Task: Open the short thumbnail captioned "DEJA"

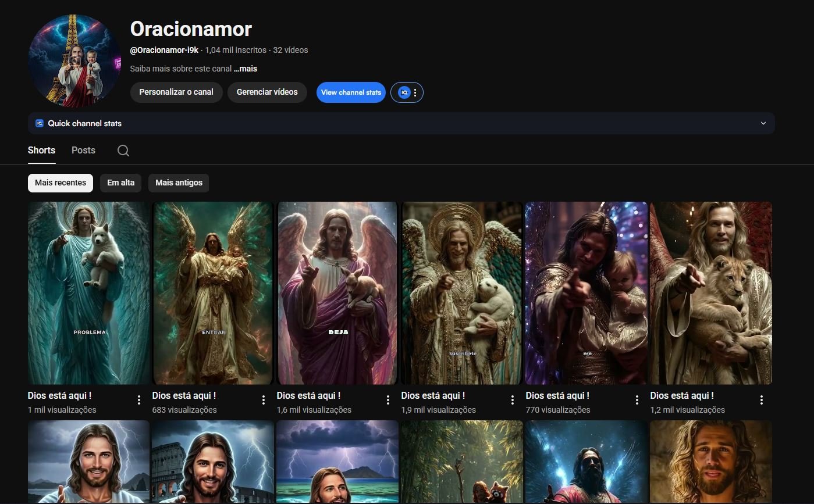Action: click(337, 293)
